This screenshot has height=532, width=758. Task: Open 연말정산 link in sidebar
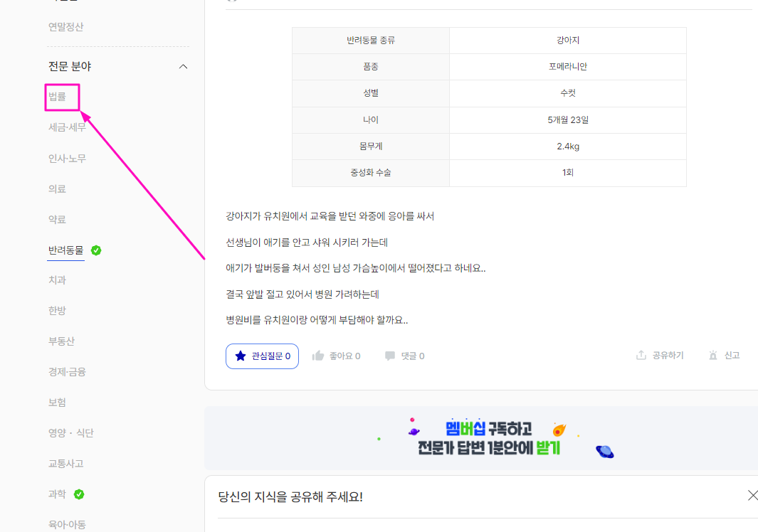65,27
